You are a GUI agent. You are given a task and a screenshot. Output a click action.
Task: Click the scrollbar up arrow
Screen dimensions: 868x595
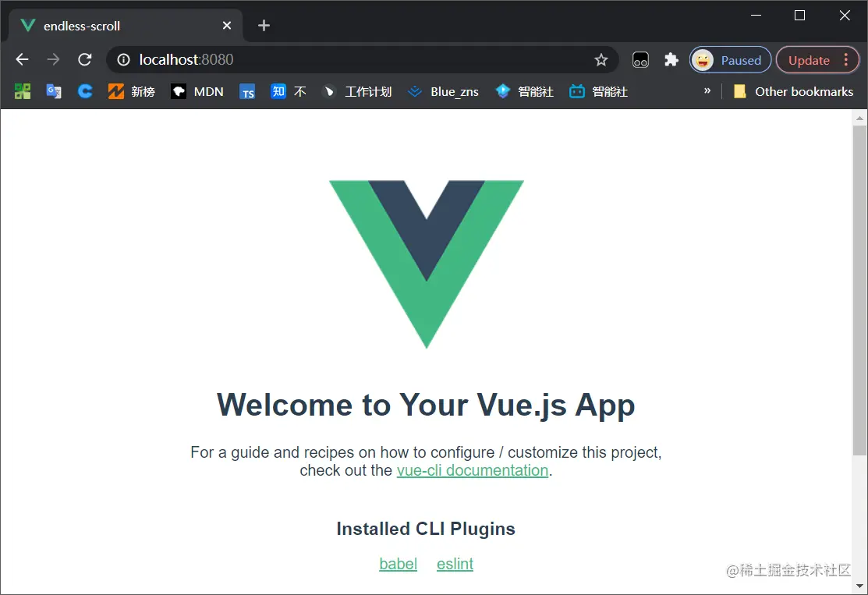click(x=859, y=117)
